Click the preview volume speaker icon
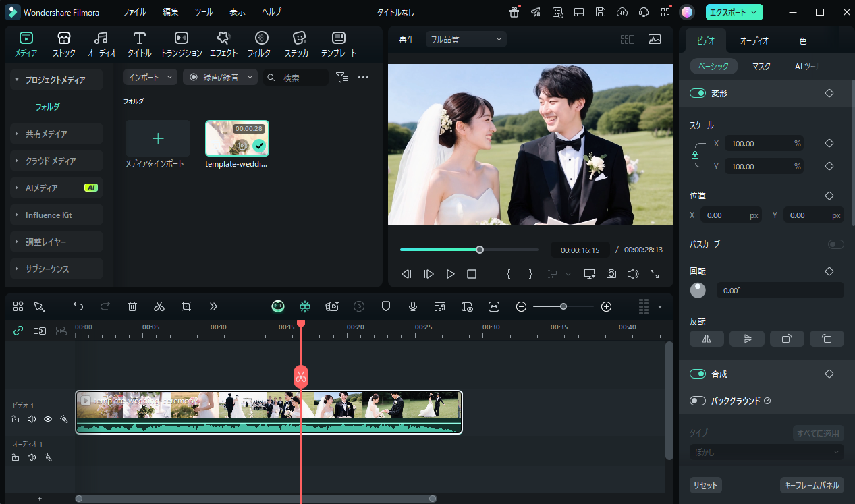 (633, 274)
